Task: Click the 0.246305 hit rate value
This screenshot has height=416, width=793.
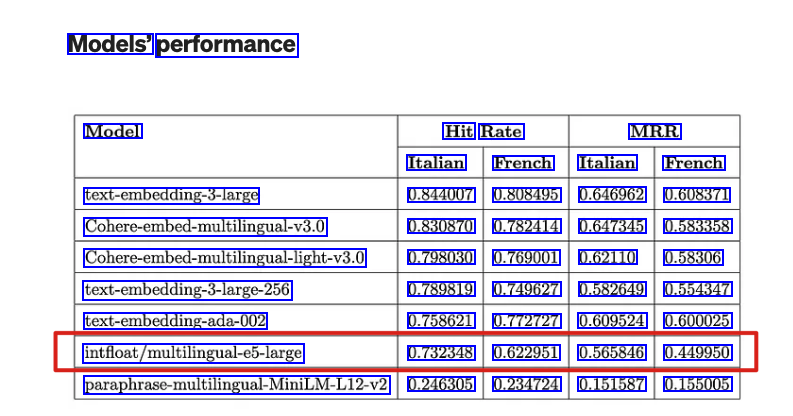Action: pyautogui.click(x=441, y=385)
